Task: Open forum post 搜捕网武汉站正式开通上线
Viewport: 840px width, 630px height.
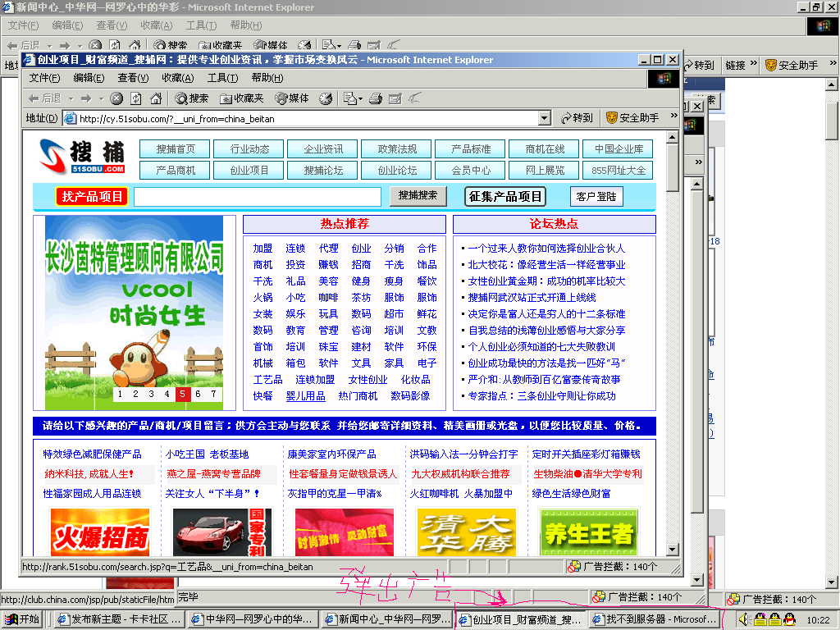Action: (532, 297)
